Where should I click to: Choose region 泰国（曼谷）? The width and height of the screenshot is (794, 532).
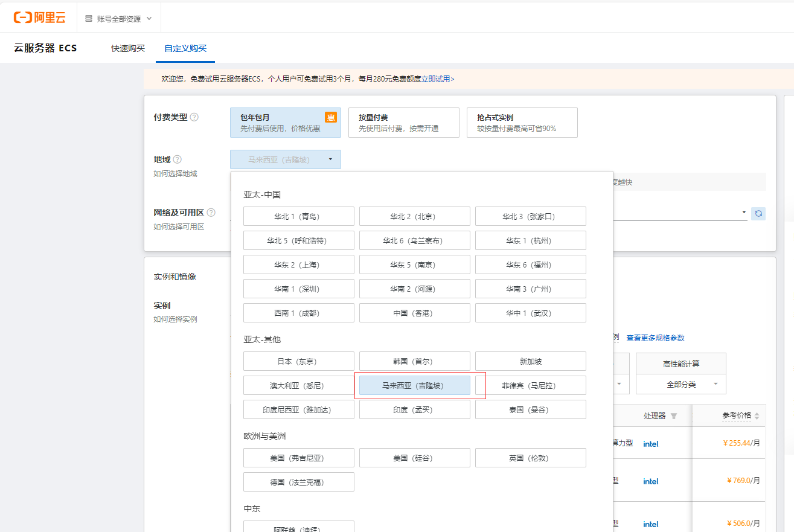point(531,409)
